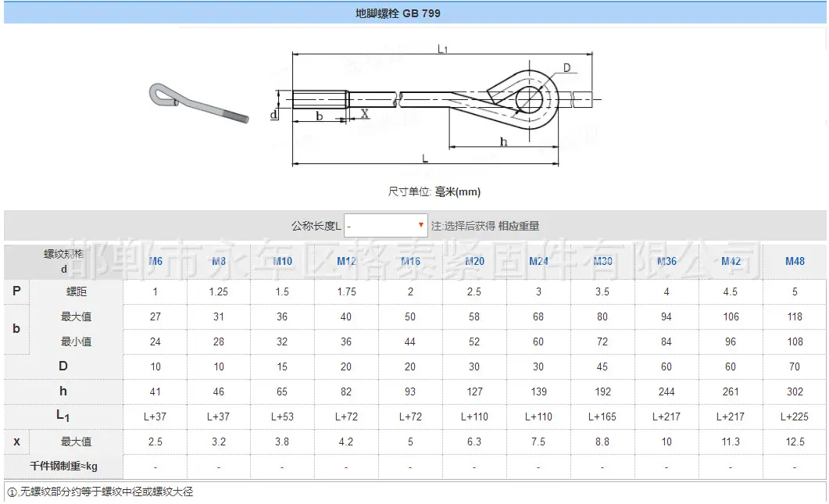Click the b min value 108
Viewport: 829px width, 504px height.
tap(795, 341)
